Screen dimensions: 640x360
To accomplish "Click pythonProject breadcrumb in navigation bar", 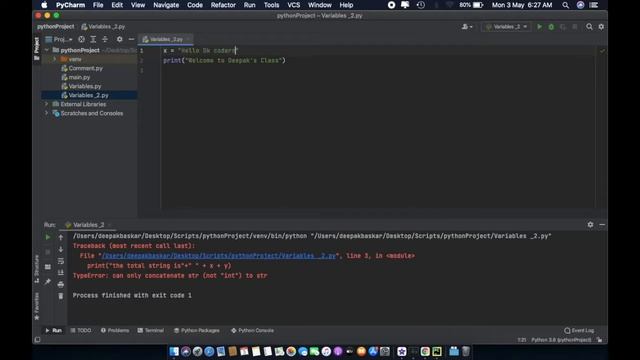I will coord(56,27).
